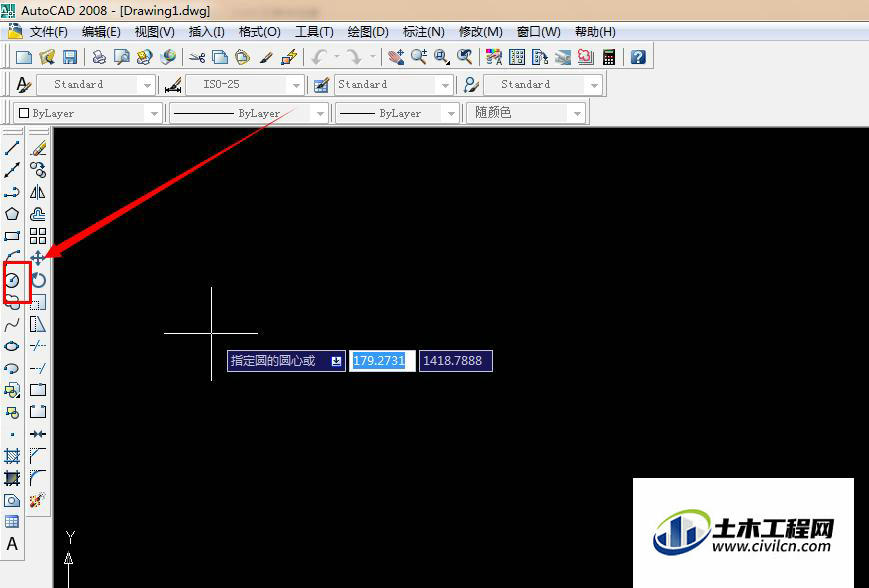Open the 帮助(H) menu
This screenshot has height=588, width=869.
(595, 32)
